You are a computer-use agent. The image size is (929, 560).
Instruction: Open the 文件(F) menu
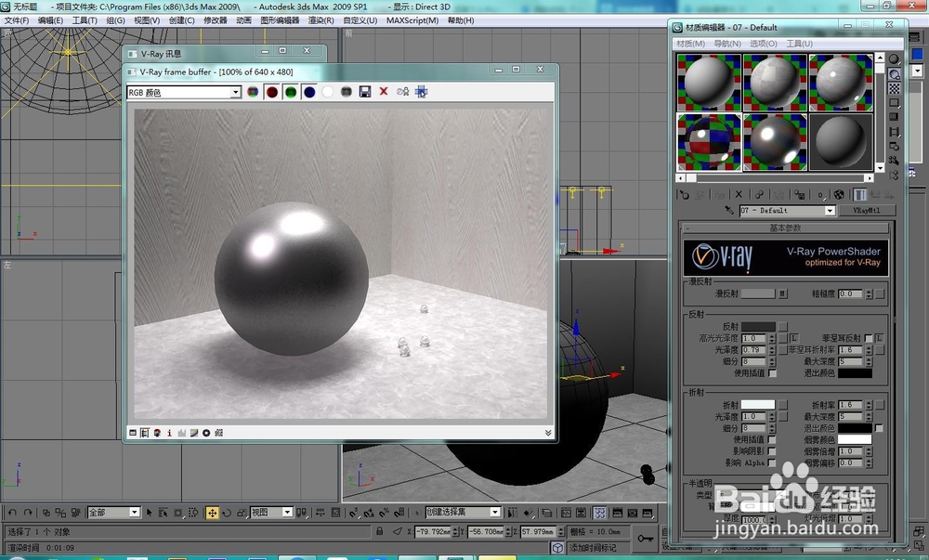click(x=17, y=20)
